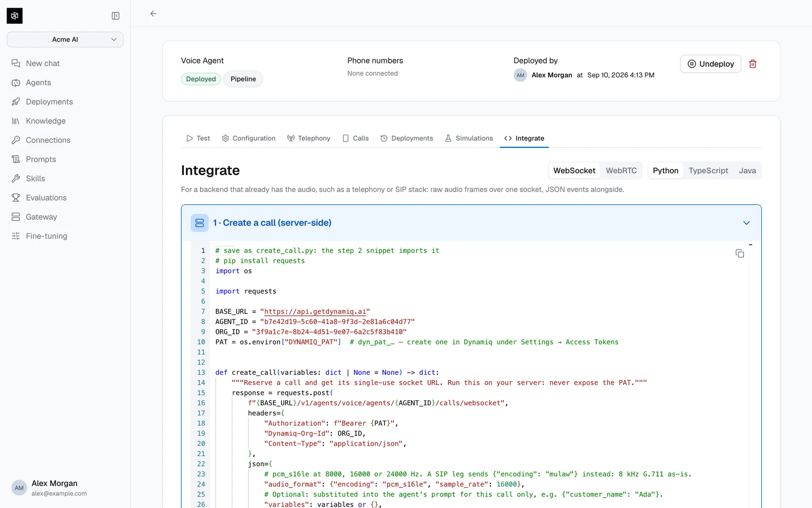Image resolution: width=812 pixels, height=508 pixels.
Task: Click line number 13 in the gutter
Action: 201,373
